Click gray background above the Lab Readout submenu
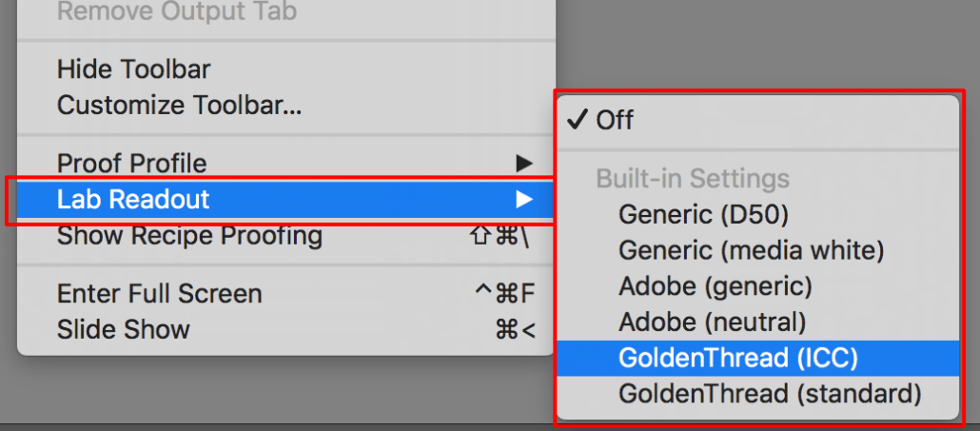This screenshot has height=431, width=980. [761, 43]
